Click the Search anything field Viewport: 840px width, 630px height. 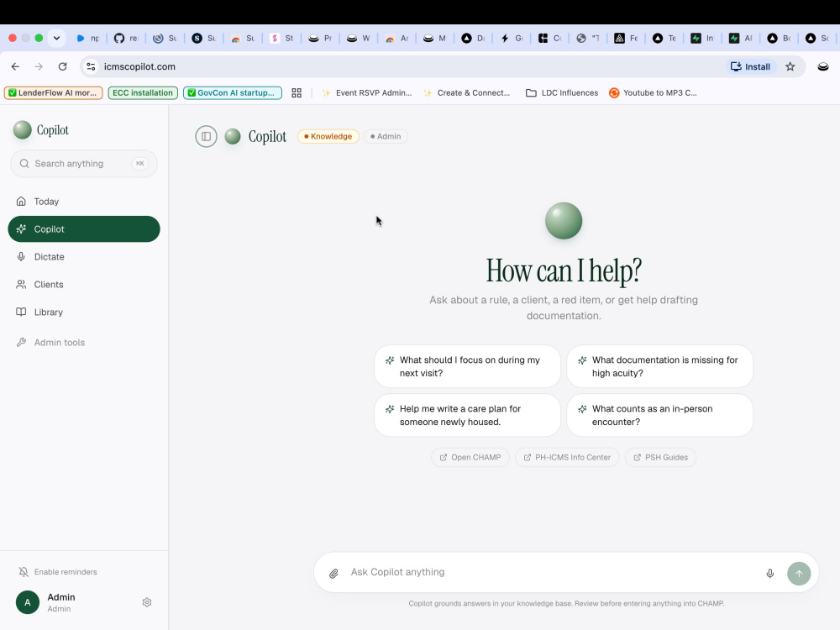84,164
